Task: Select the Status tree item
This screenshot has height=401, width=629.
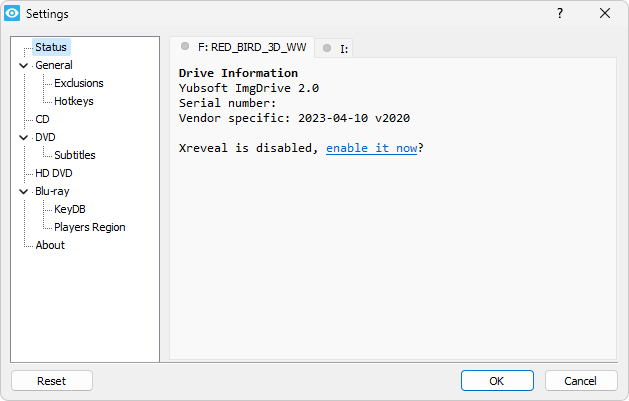Action: coord(51,47)
